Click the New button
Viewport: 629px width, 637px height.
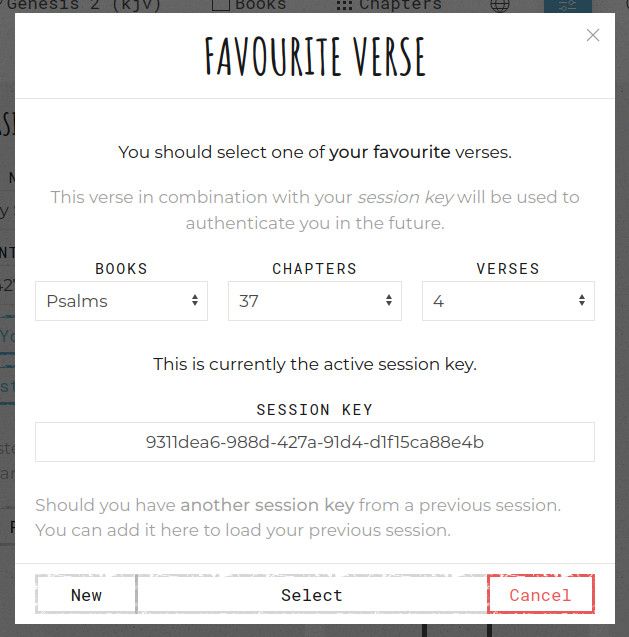coord(86,595)
